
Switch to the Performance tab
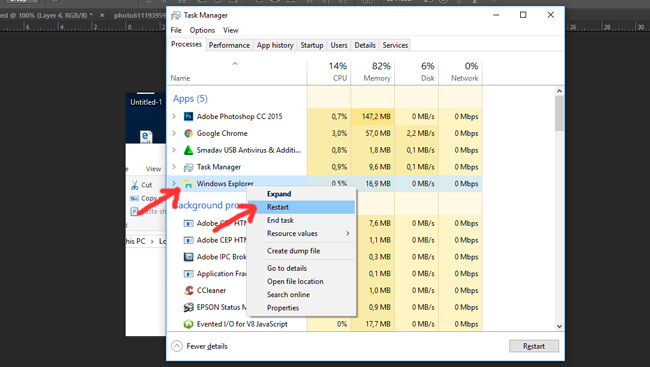(229, 45)
